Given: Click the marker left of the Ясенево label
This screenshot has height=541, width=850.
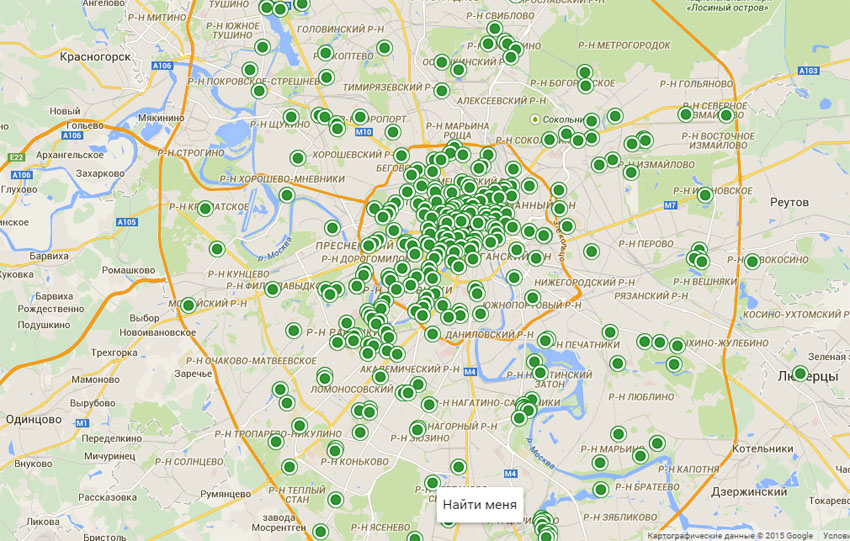Looking at the screenshot, I should tap(320, 531).
